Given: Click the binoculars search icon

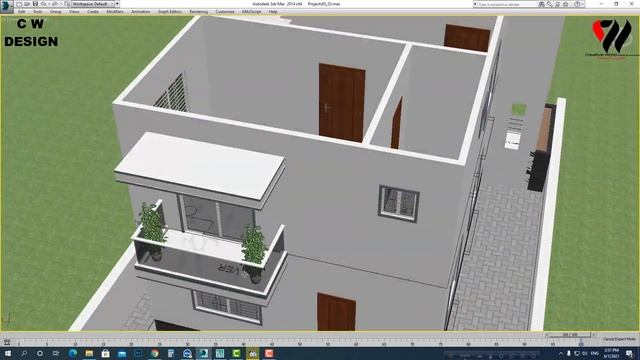Looking at the screenshot, I should [x=542, y=4].
